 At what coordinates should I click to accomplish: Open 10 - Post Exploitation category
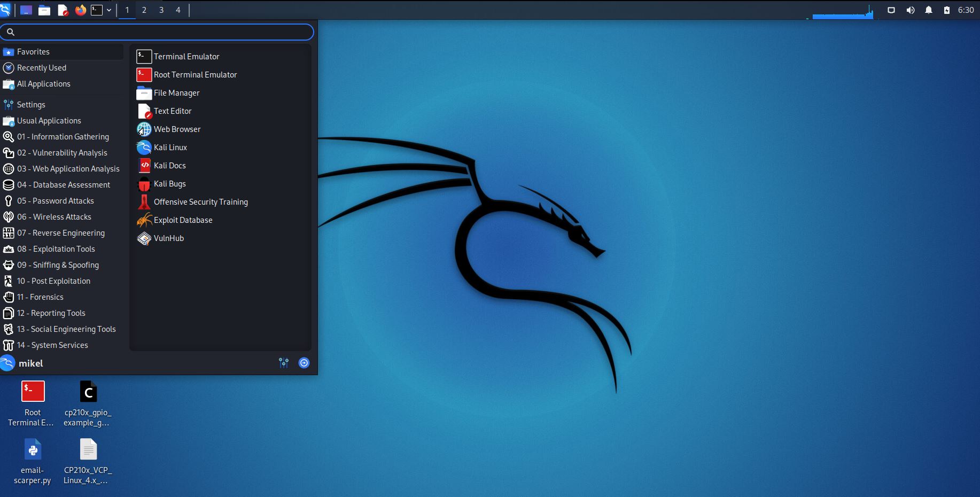click(63, 281)
